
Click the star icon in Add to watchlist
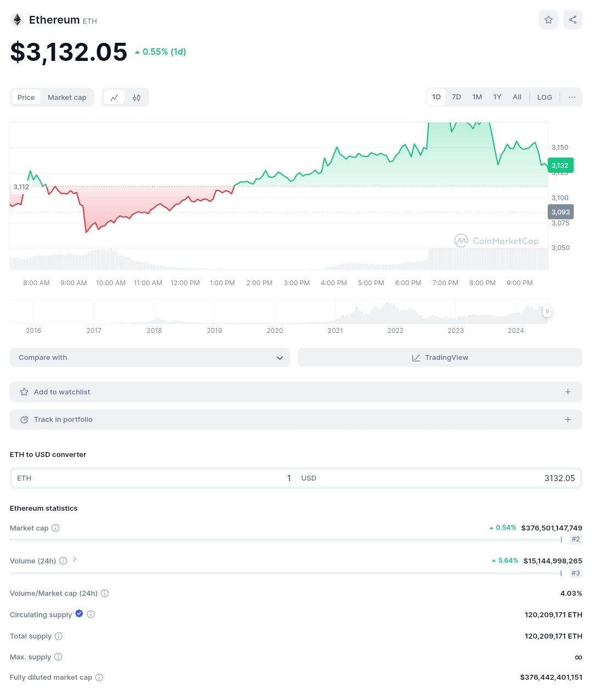click(x=24, y=392)
